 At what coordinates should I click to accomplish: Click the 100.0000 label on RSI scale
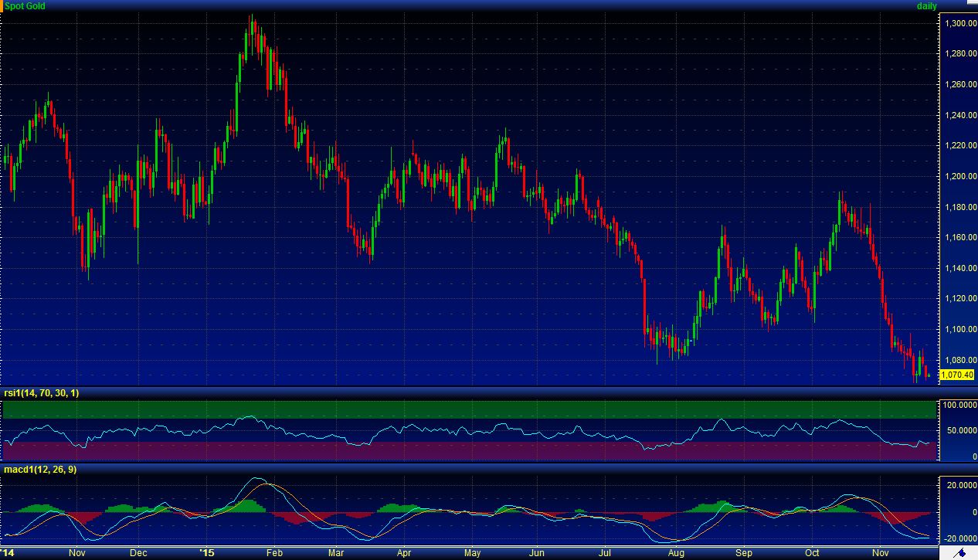(958, 405)
